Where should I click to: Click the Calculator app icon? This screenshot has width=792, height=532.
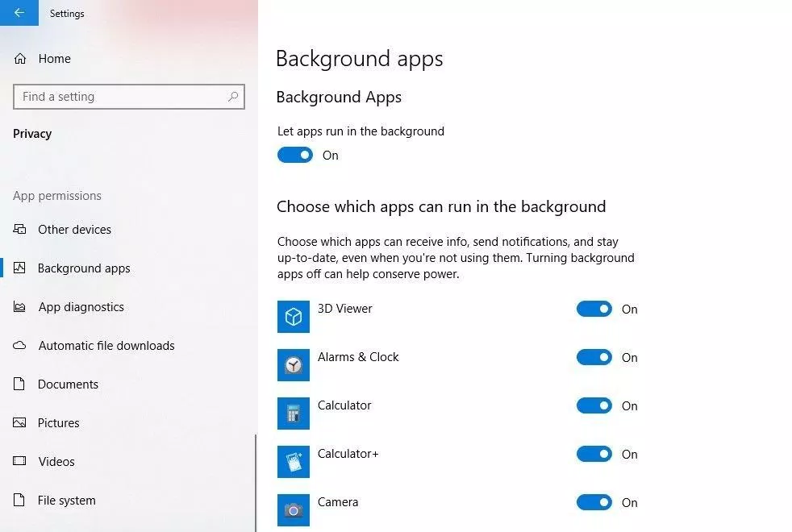[293, 413]
